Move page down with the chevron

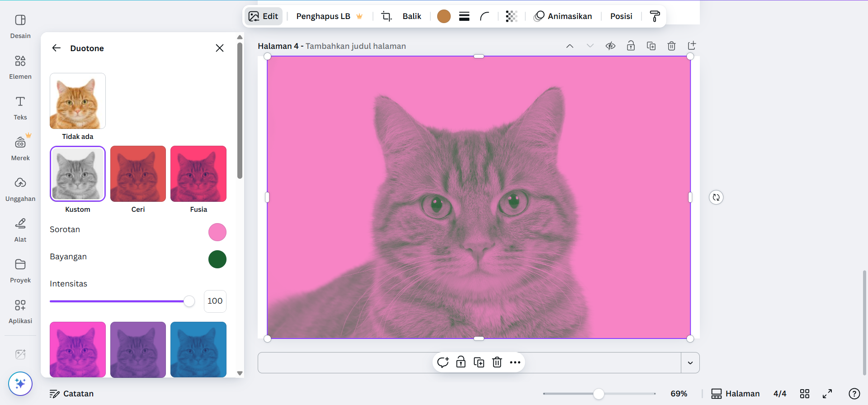click(590, 46)
